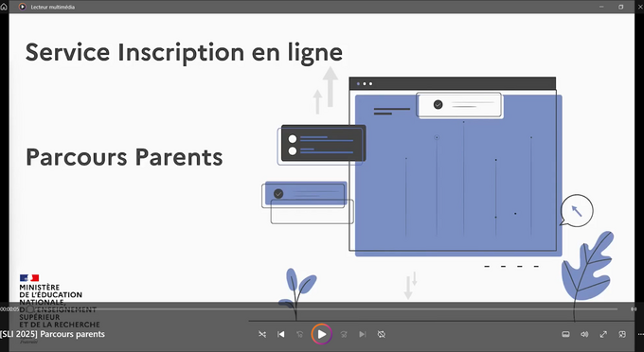The height and width of the screenshot is (352, 644).
Task: Minimize the Lecteur multimédia window
Action: [601, 7]
